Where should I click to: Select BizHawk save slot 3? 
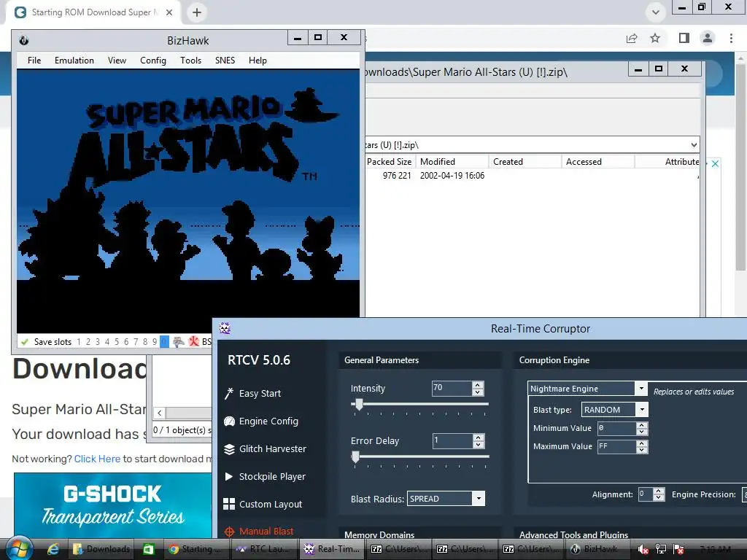[x=98, y=341]
